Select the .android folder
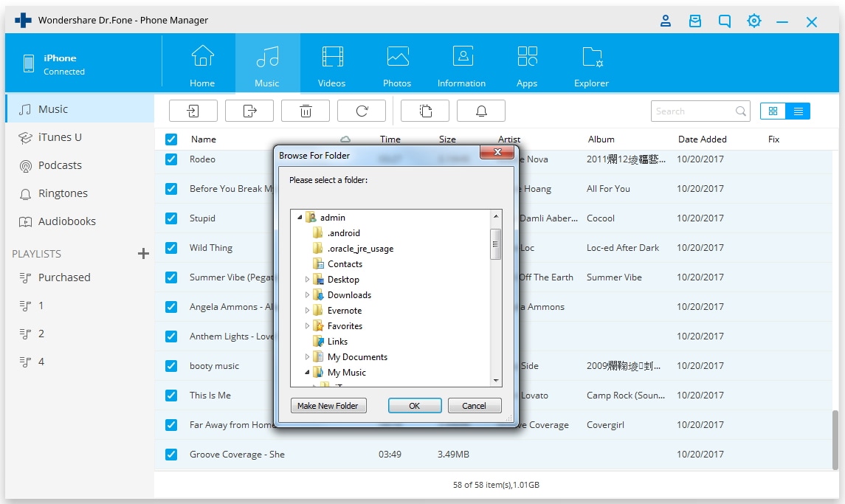The width and height of the screenshot is (845, 504). point(343,233)
